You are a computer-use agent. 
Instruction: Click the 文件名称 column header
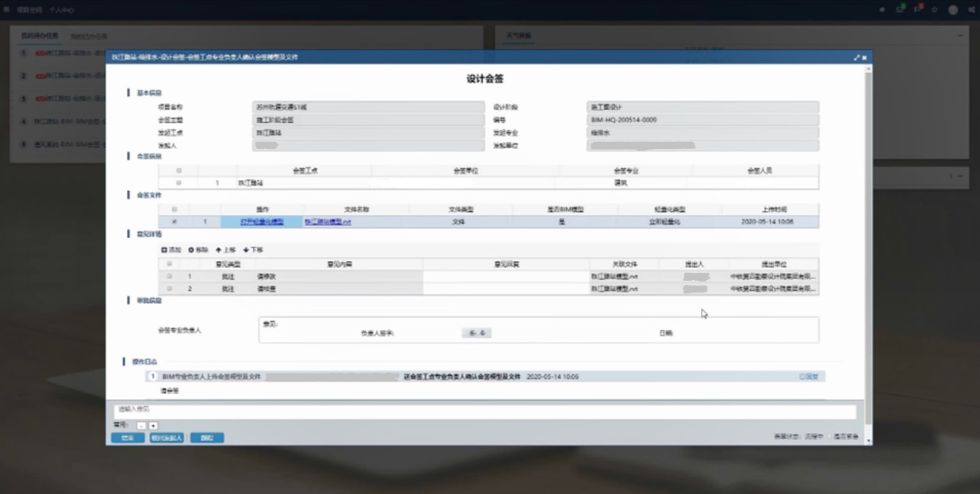pyautogui.click(x=357, y=209)
